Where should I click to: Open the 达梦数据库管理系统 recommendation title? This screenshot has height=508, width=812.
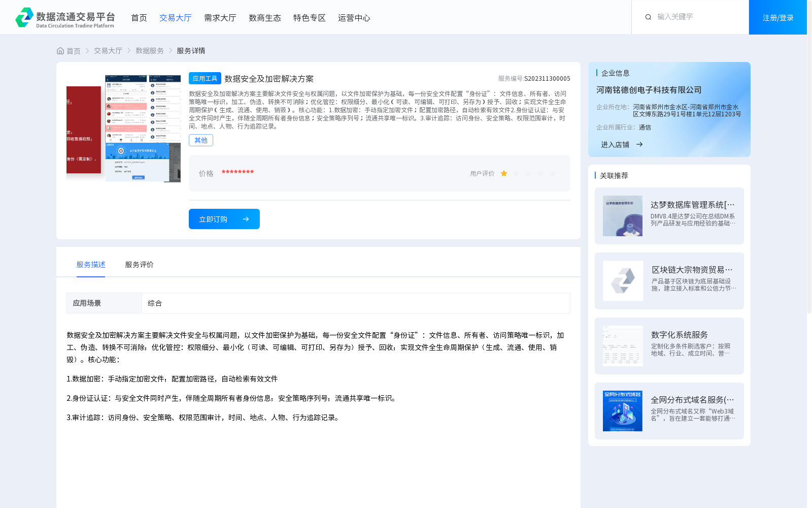tap(693, 205)
